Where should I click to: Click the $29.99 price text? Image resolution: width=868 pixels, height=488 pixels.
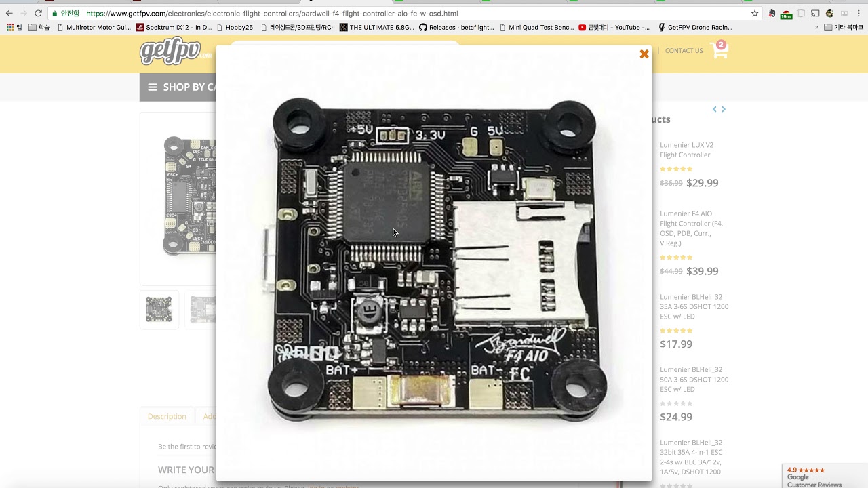[702, 183]
